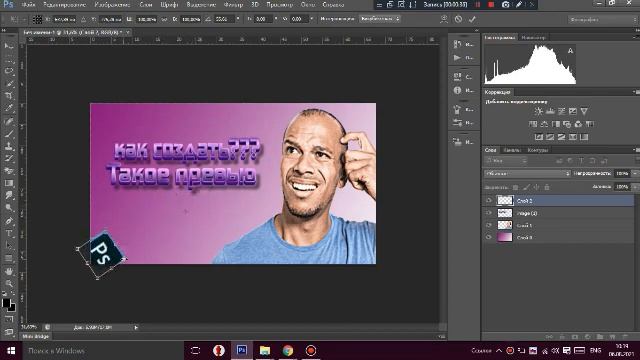This screenshot has width=640, height=360.
Task: Hide the image (1) layer
Action: pyautogui.click(x=489, y=213)
